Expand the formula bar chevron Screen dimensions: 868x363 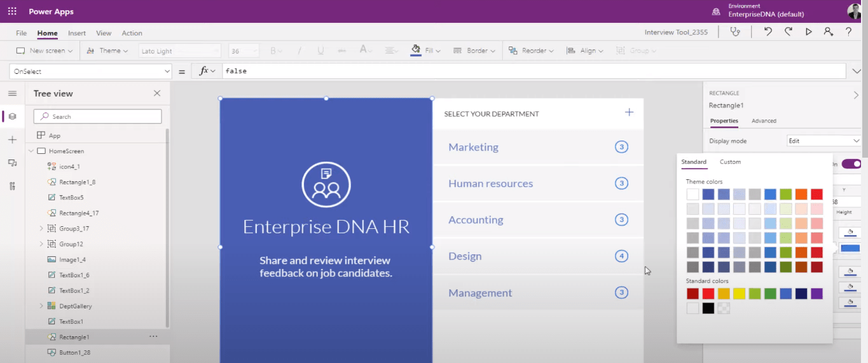(856, 71)
